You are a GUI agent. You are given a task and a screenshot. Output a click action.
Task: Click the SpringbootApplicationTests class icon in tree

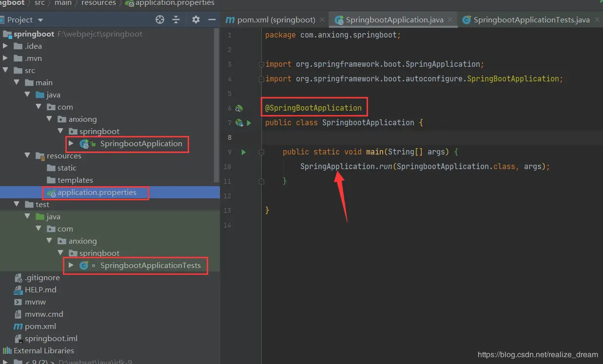84,266
